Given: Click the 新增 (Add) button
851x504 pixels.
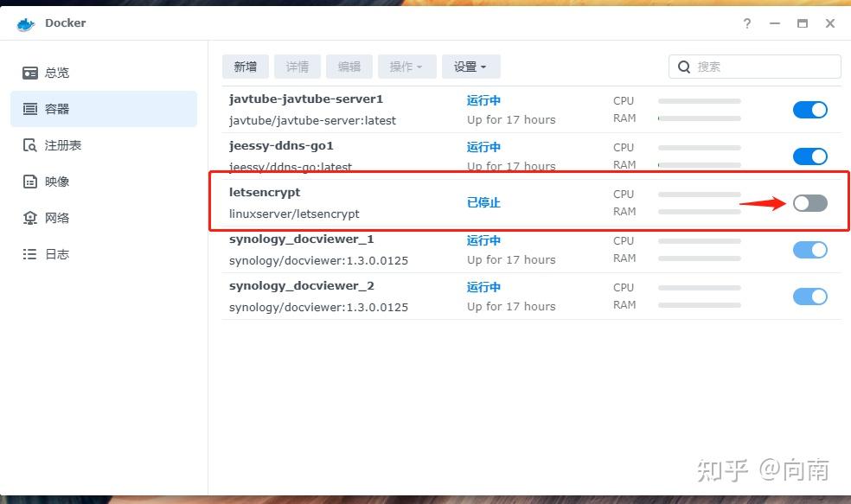Looking at the screenshot, I should click(245, 67).
